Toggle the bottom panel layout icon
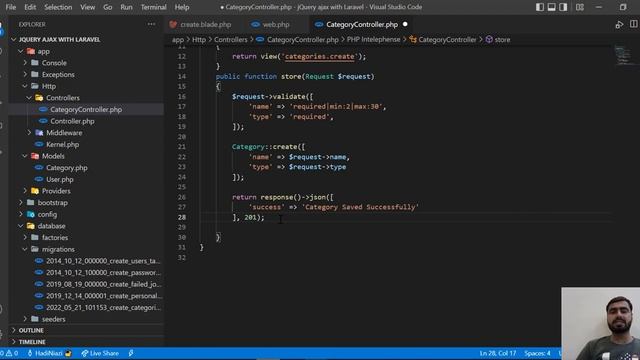Image resolution: width=640 pixels, height=360 pixels. [551, 7]
